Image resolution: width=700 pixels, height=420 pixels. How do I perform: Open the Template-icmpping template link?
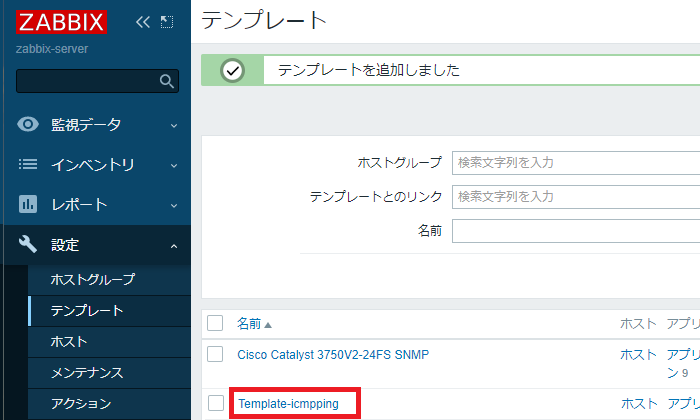(288, 404)
